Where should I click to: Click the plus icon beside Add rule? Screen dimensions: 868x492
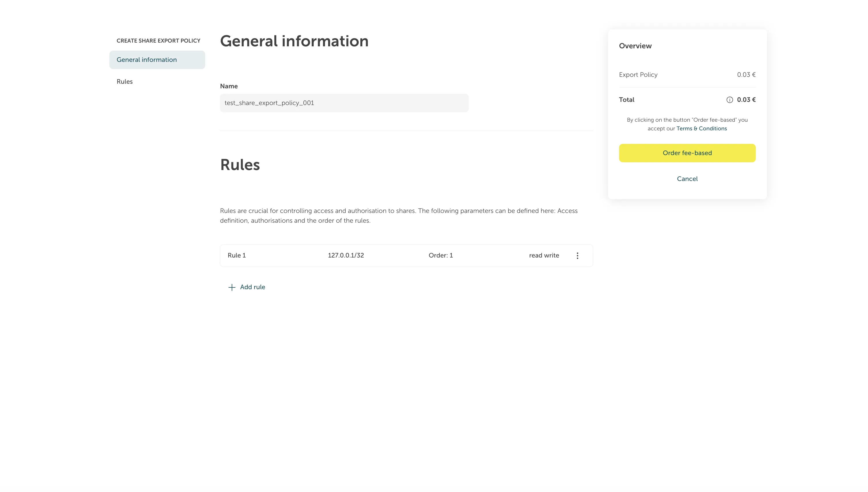coord(232,287)
